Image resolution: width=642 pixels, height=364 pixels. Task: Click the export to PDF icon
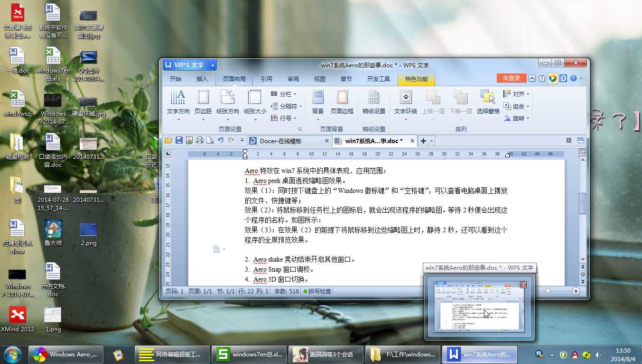[x=189, y=140]
